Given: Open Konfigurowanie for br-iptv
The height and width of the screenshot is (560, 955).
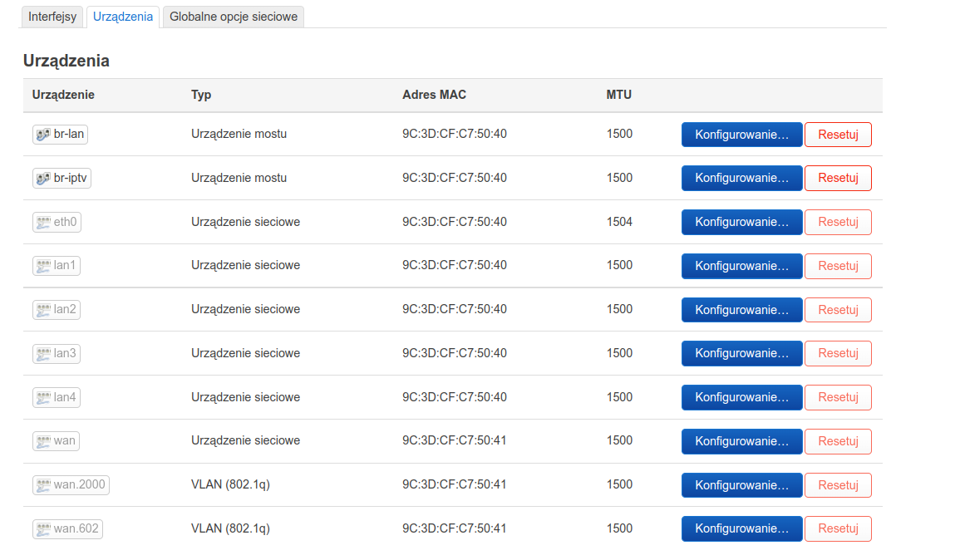Looking at the screenshot, I should (742, 179).
